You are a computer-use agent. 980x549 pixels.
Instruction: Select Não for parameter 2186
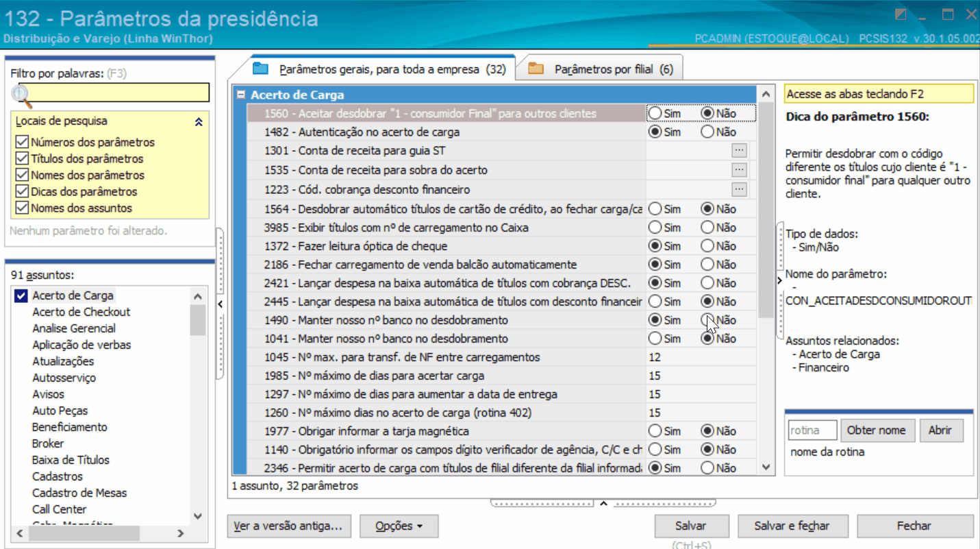[x=708, y=264]
